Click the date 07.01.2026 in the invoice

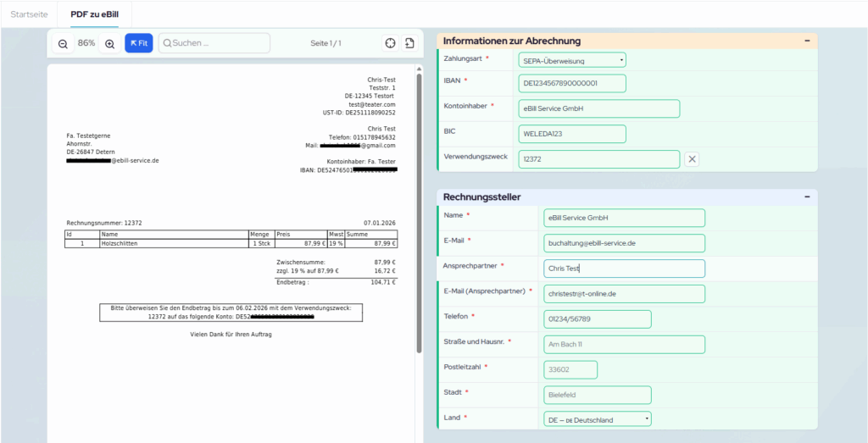point(380,223)
